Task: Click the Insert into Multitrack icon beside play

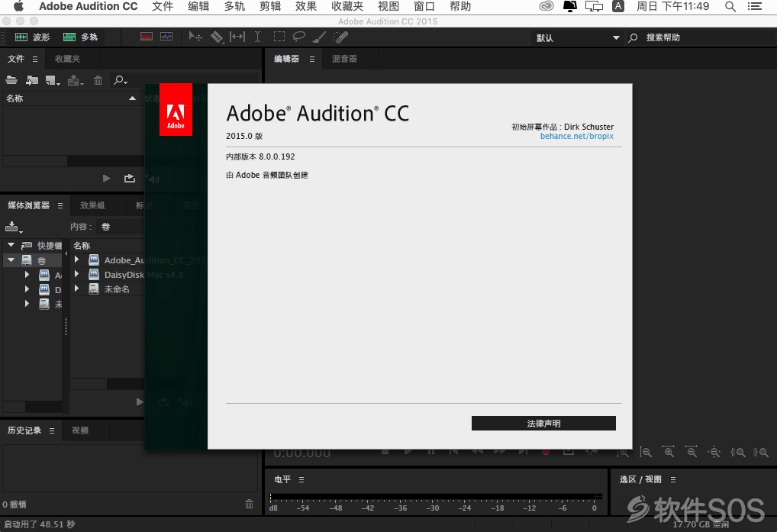Action: click(x=129, y=179)
